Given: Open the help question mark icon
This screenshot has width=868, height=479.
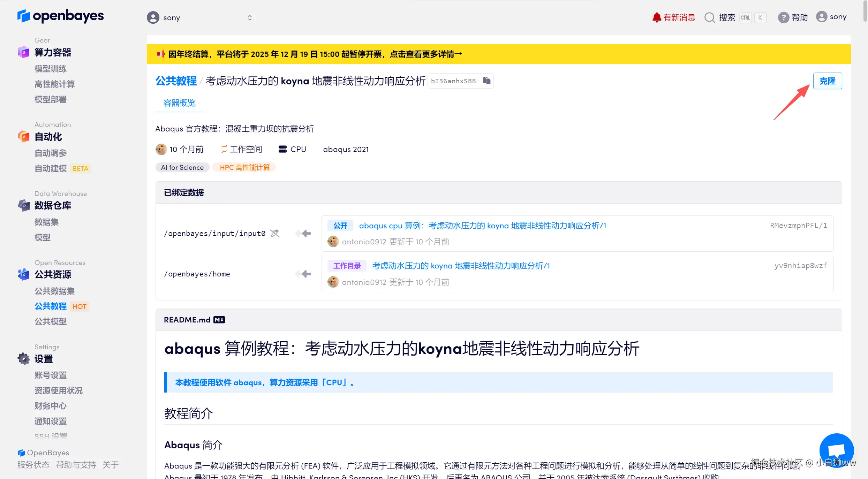Looking at the screenshot, I should click(x=783, y=17).
